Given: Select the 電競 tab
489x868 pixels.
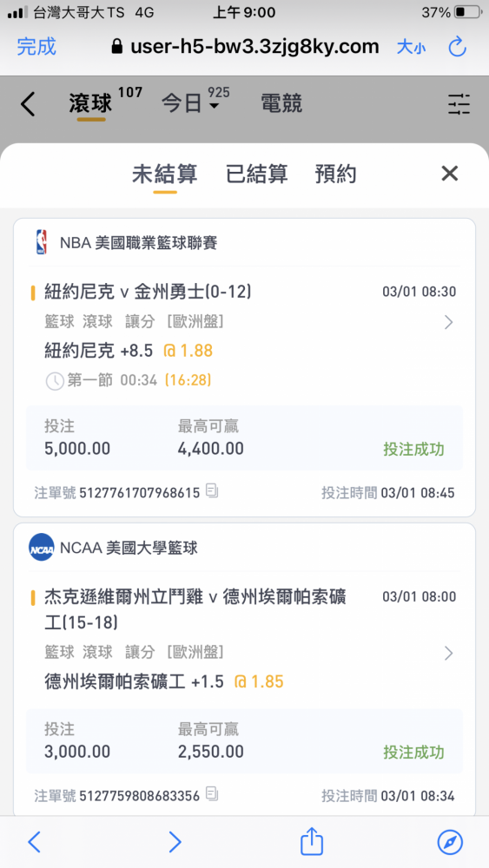Looking at the screenshot, I should [281, 103].
